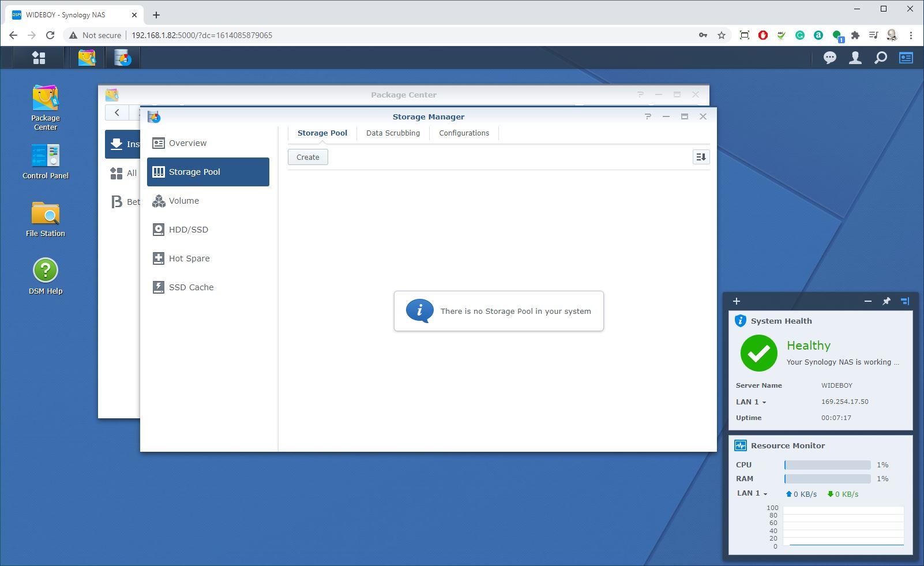
Task: Open the System Health widget title
Action: point(781,321)
